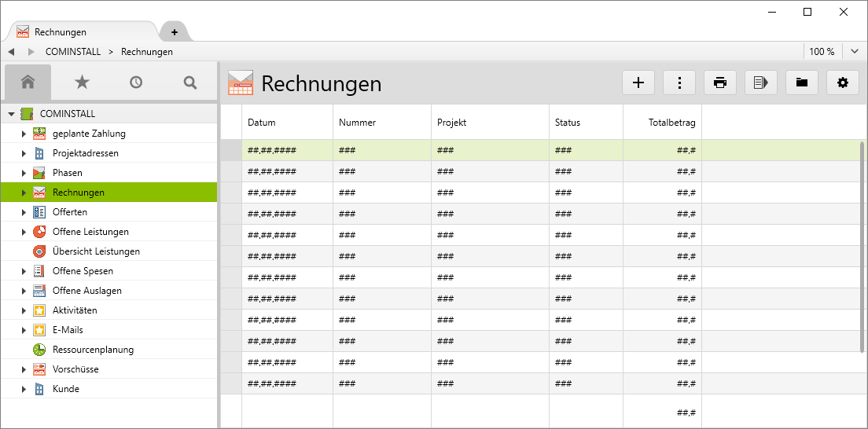Select the home tab in sidebar

click(28, 82)
